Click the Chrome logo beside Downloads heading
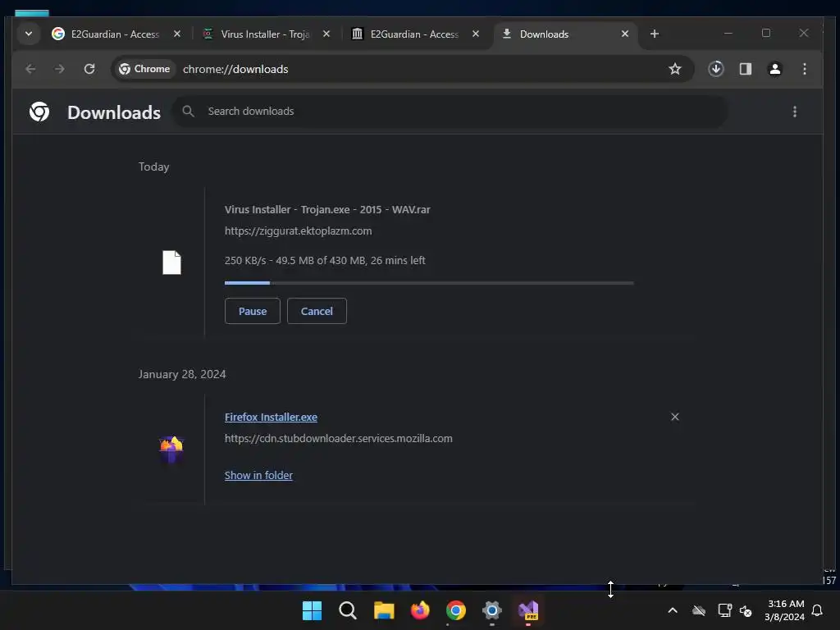Image resolution: width=840 pixels, height=630 pixels. click(39, 112)
